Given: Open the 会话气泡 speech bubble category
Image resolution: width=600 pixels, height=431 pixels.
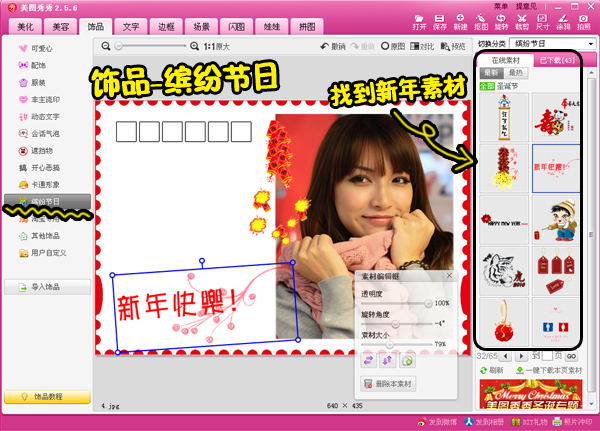Looking at the screenshot, I should 39,134.
